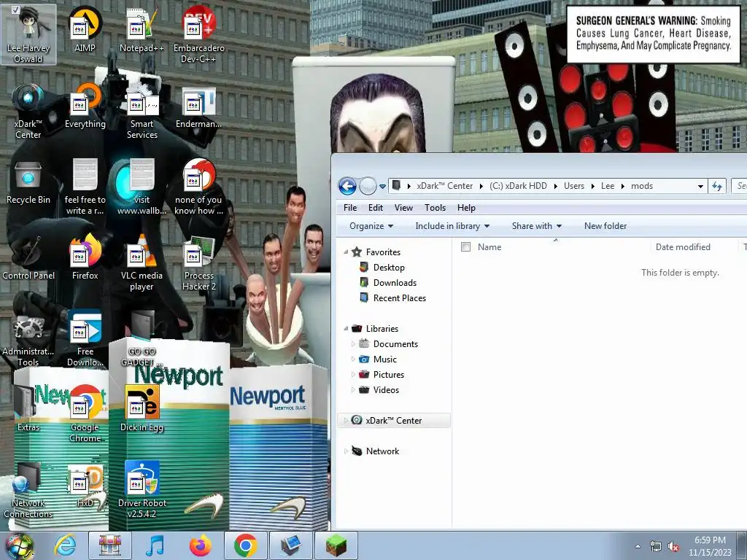The height and width of the screenshot is (560, 747).
Task: Open the AIMP desktop shortcut
Action: pos(85,29)
